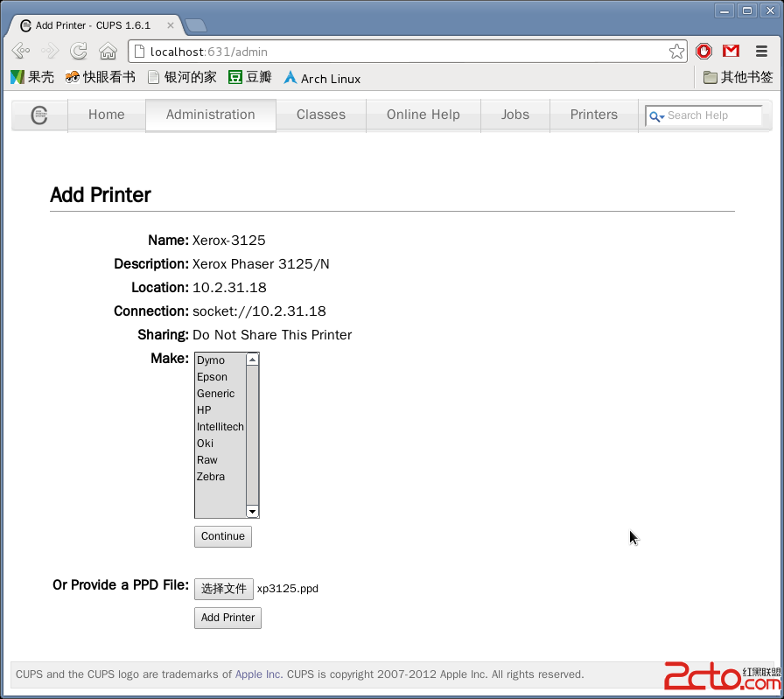Image resolution: width=784 pixels, height=699 pixels.
Task: Click the 选择文件 file chooser button
Action: coord(223,589)
